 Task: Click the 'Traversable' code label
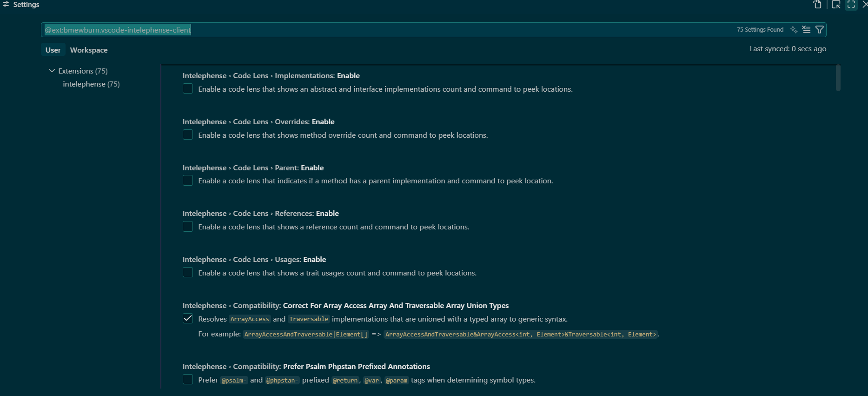(309, 319)
